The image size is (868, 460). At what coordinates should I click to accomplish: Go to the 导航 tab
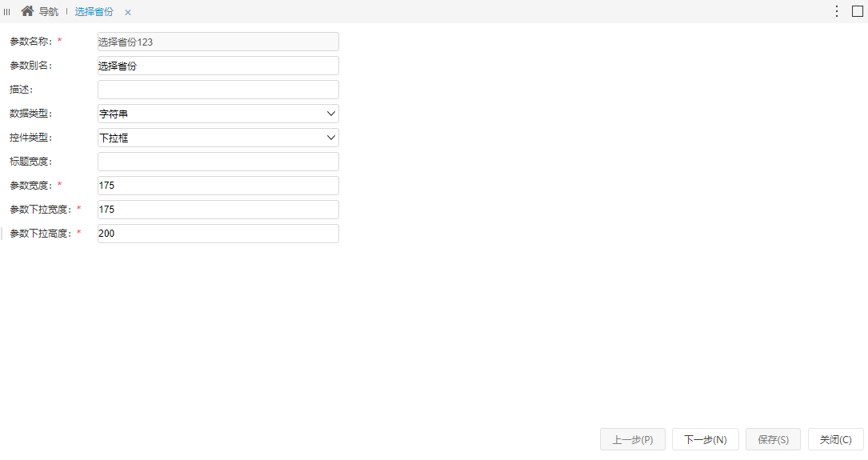tap(48, 12)
